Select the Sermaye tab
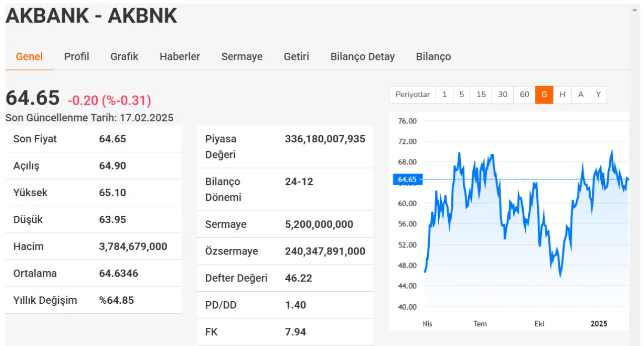The height and width of the screenshot is (346, 644). coord(242,57)
